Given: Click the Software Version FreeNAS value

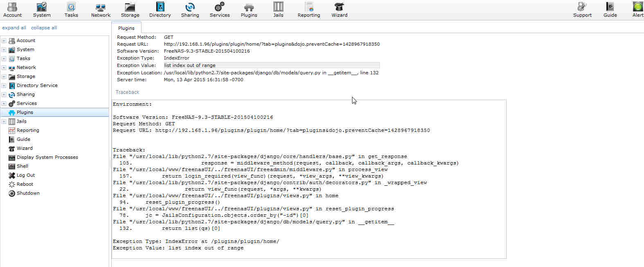Looking at the screenshot, I should [x=207, y=51].
